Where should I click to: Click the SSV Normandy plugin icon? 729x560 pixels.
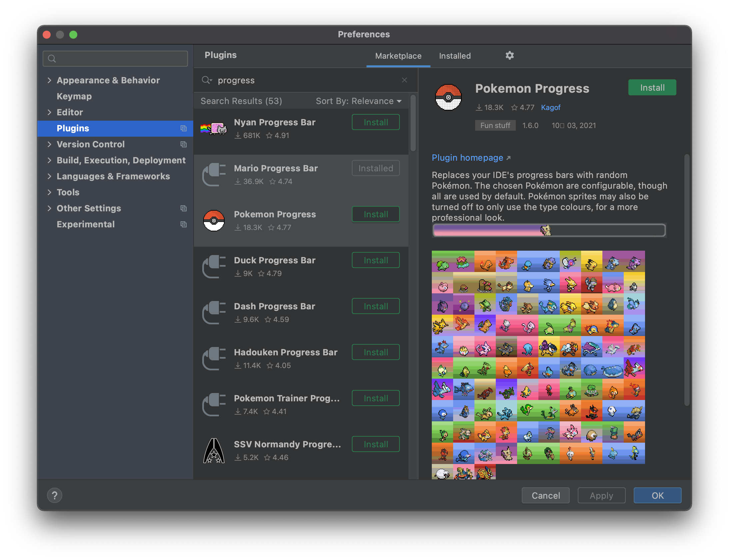pyautogui.click(x=214, y=451)
